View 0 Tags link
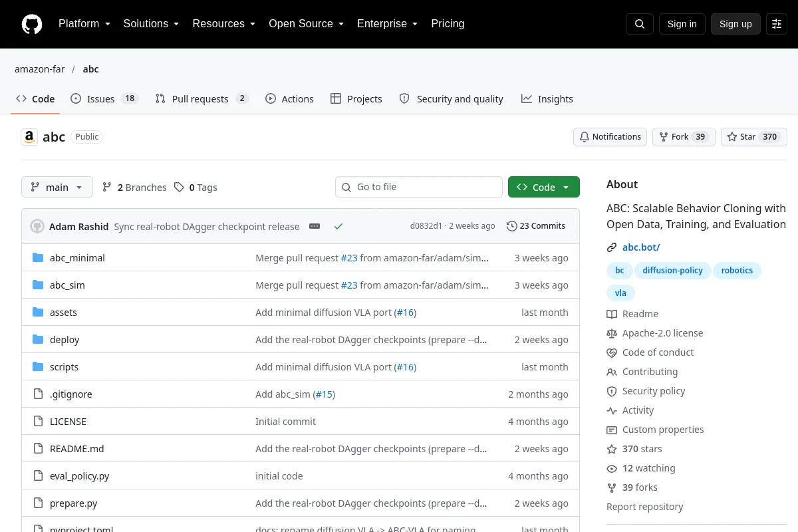 tap(196, 188)
